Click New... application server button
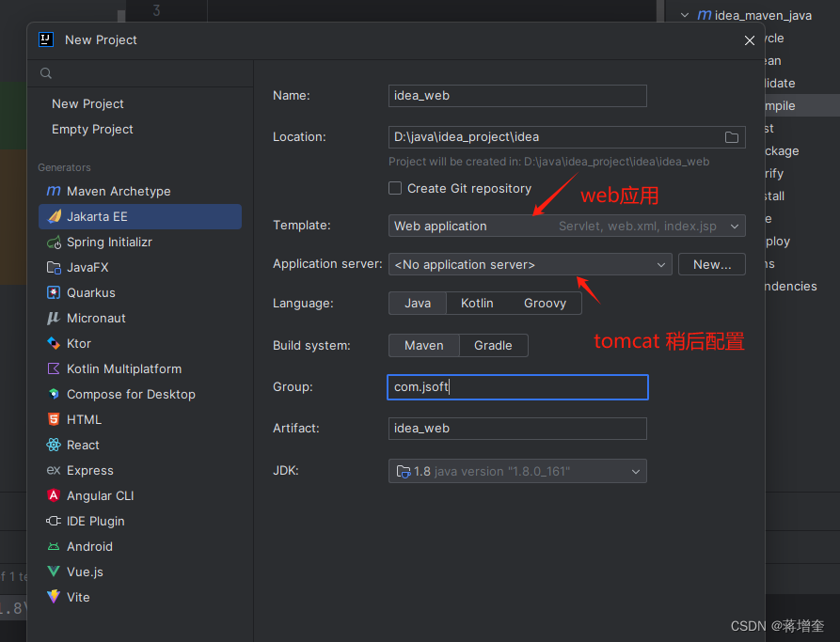 (711, 264)
